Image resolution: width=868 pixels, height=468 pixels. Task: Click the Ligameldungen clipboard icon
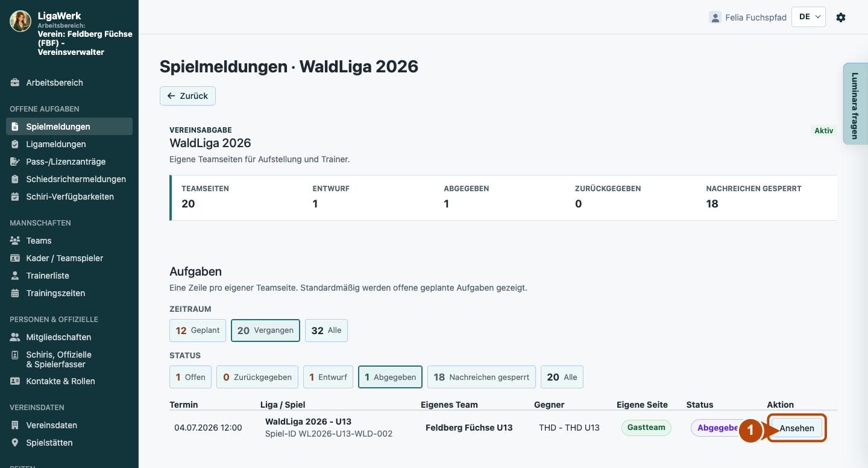(x=15, y=144)
